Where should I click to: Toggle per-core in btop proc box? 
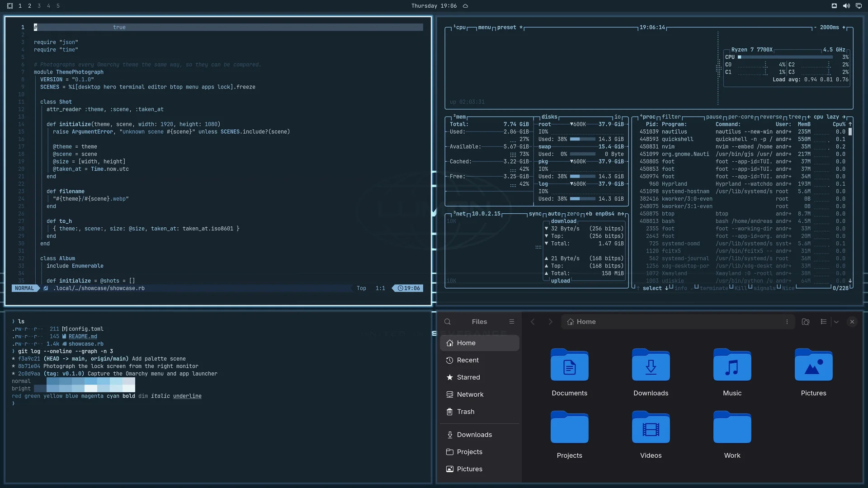(741, 117)
